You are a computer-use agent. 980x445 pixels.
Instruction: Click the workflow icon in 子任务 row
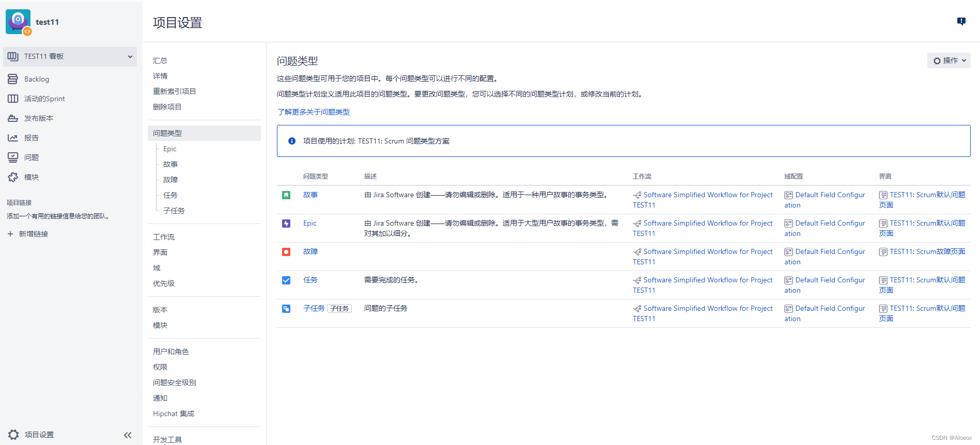[x=637, y=309]
